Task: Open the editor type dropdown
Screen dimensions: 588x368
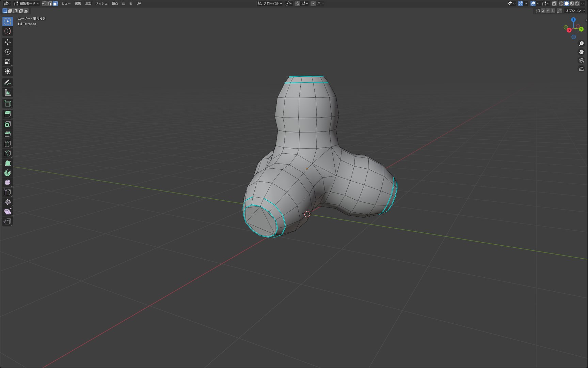Action: point(6,3)
